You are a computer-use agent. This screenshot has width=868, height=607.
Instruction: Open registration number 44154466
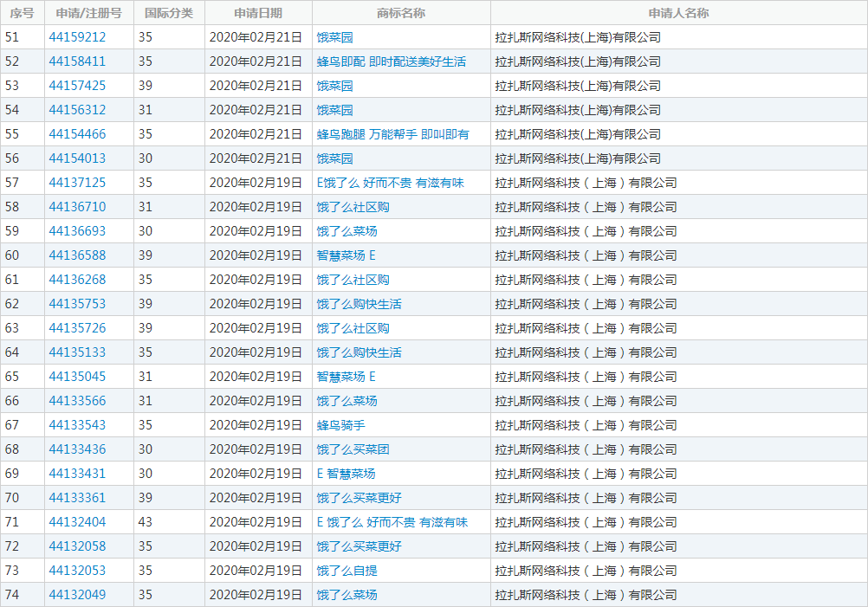pos(77,134)
